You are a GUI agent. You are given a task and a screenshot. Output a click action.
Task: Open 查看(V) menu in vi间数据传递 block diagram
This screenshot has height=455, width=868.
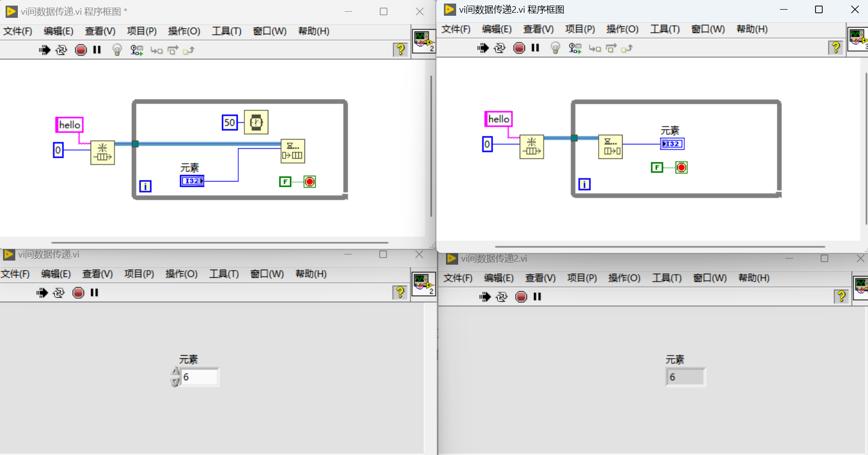100,31
